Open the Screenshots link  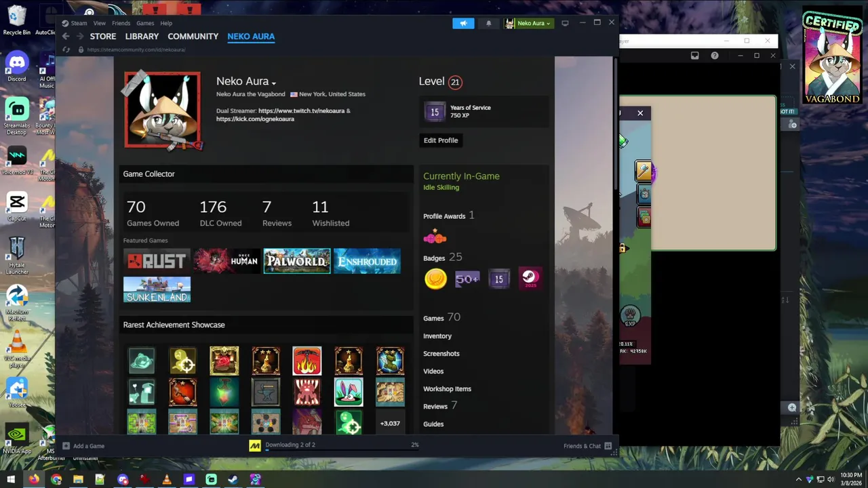coord(441,354)
